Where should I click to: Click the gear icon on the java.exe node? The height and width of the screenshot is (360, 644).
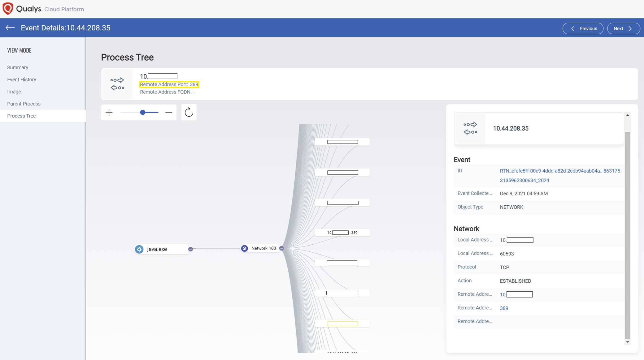pyautogui.click(x=139, y=249)
